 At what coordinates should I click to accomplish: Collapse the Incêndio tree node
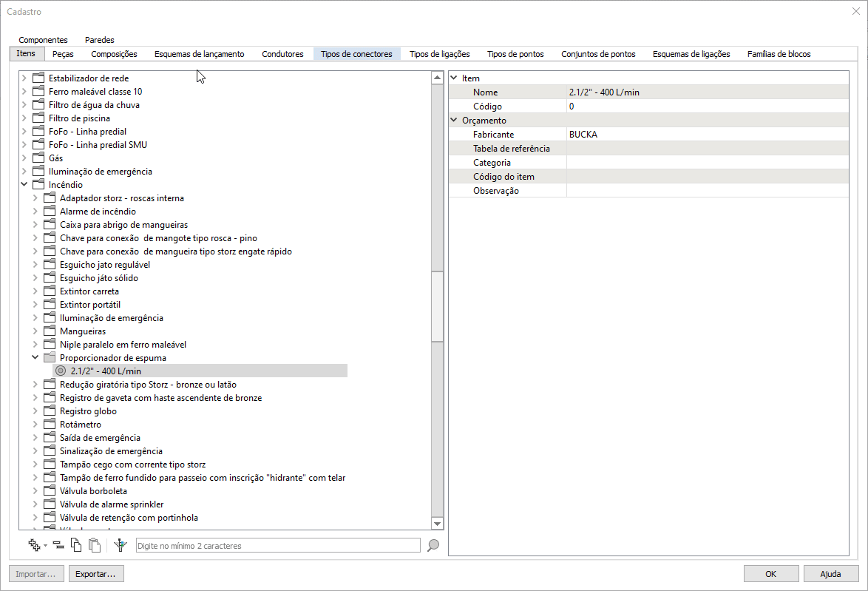pyautogui.click(x=24, y=185)
